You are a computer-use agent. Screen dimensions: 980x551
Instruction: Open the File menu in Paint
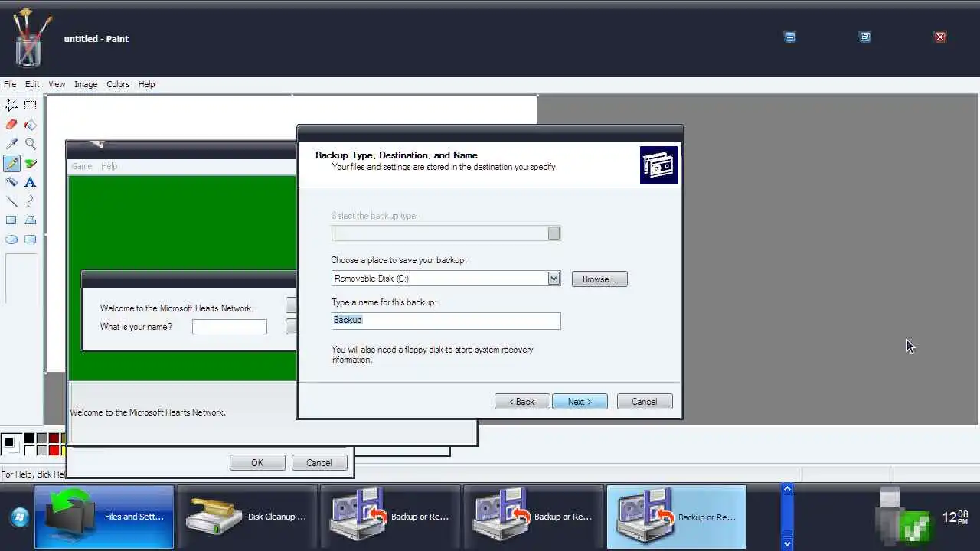10,84
